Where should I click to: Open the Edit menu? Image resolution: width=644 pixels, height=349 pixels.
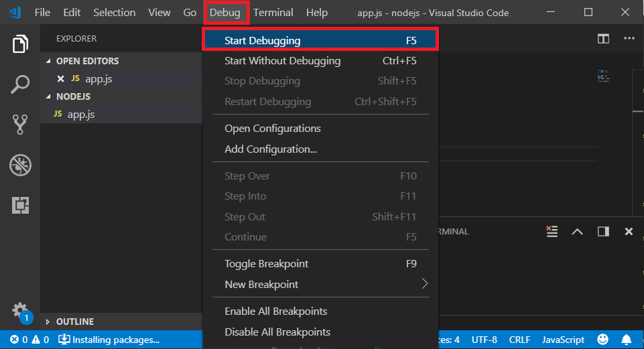pos(72,13)
